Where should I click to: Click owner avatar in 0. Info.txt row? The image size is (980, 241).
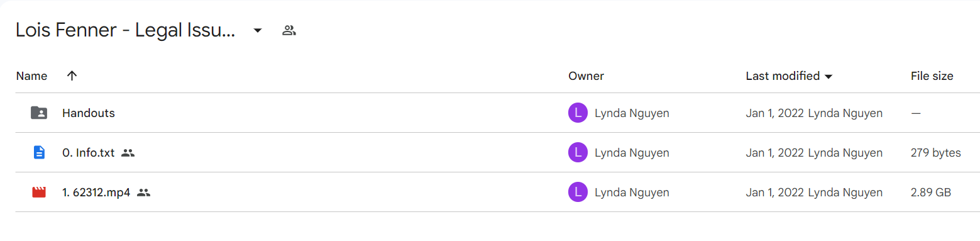(578, 152)
